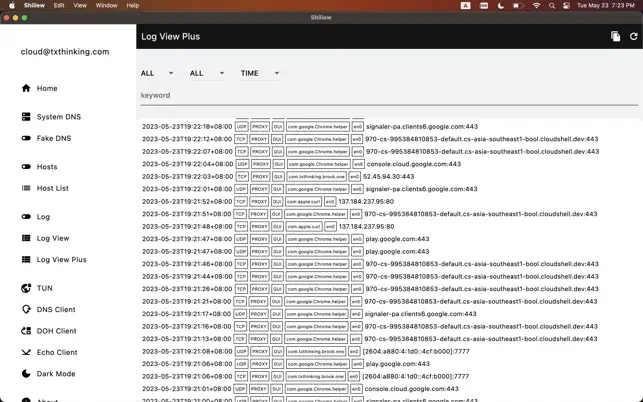Open the first ALL filter dropdown
Viewport: 643px width, 402px height.
coord(157,73)
